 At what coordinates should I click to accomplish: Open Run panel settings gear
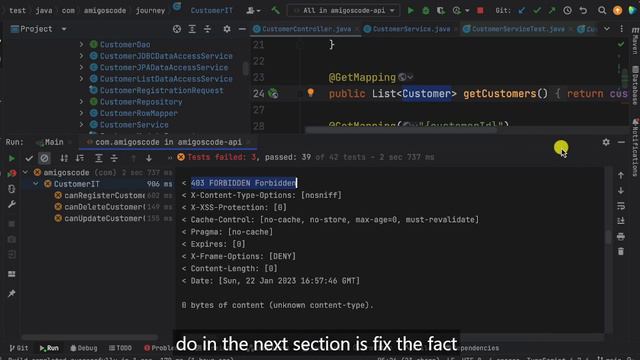pyautogui.click(x=606, y=142)
